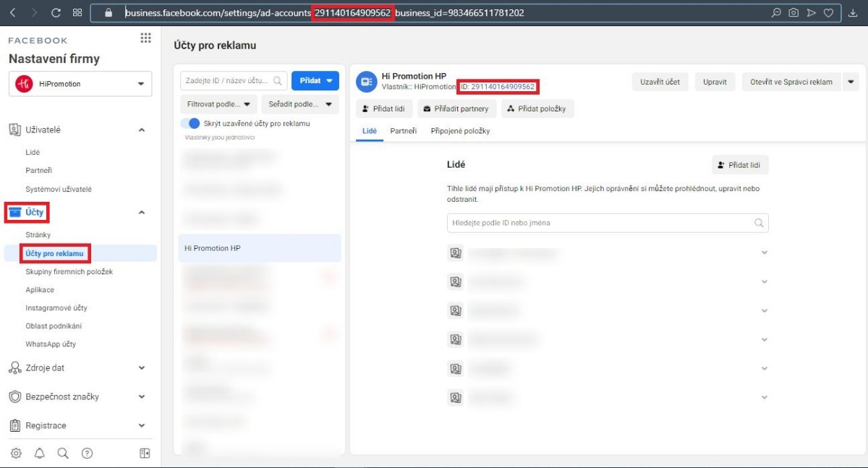Open the browser speed dial grid icon

click(77, 12)
